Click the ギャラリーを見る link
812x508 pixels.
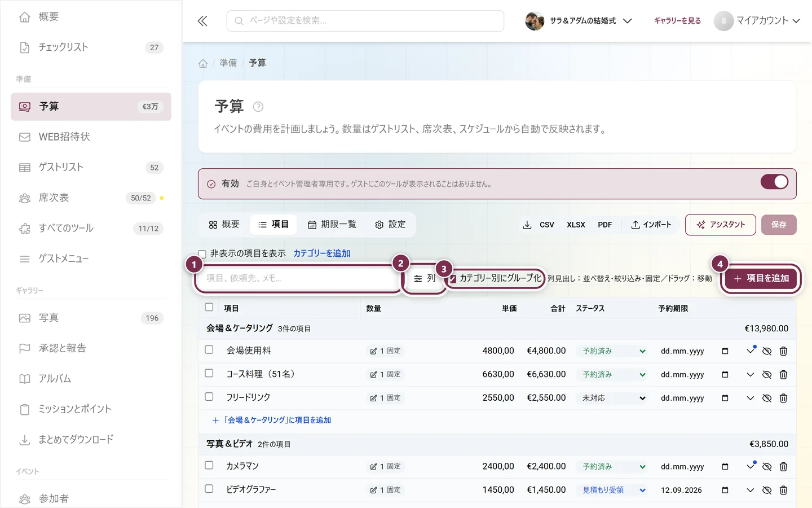pos(677,21)
